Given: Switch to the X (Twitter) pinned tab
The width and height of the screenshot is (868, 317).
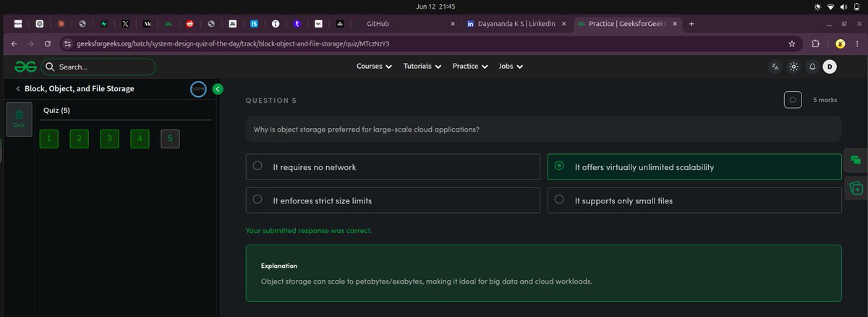Looking at the screenshot, I should tap(125, 23).
